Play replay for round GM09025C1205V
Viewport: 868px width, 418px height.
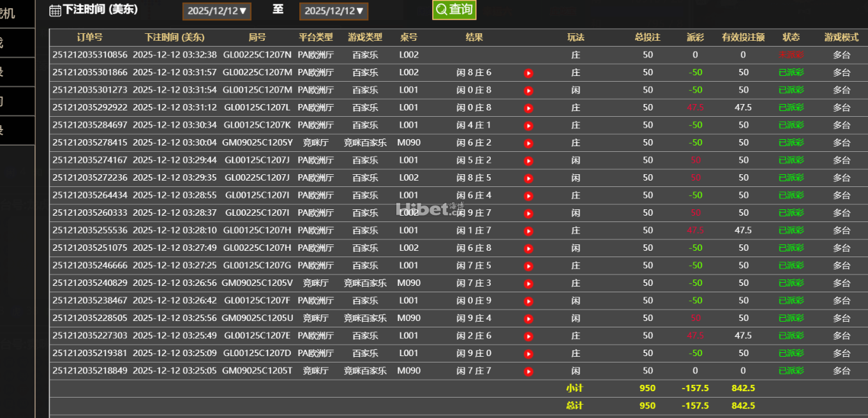(x=528, y=284)
